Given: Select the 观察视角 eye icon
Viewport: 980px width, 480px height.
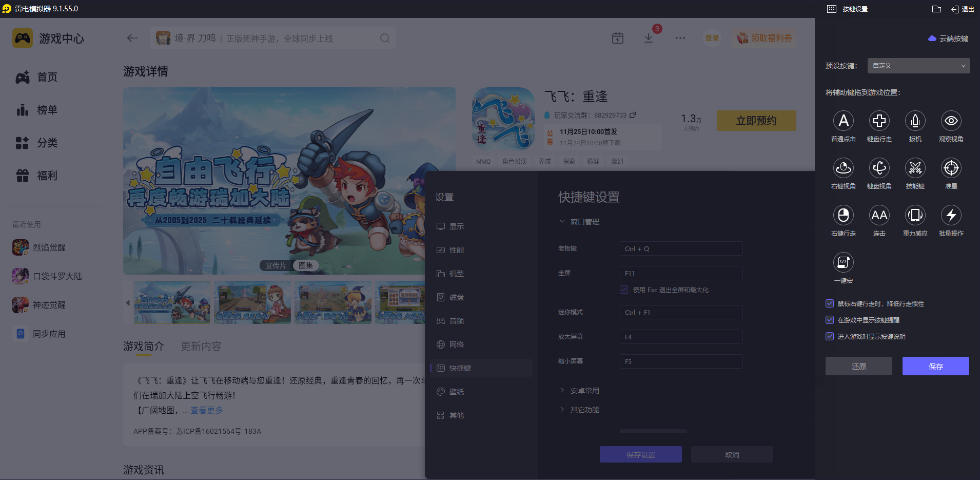Looking at the screenshot, I should [x=951, y=121].
